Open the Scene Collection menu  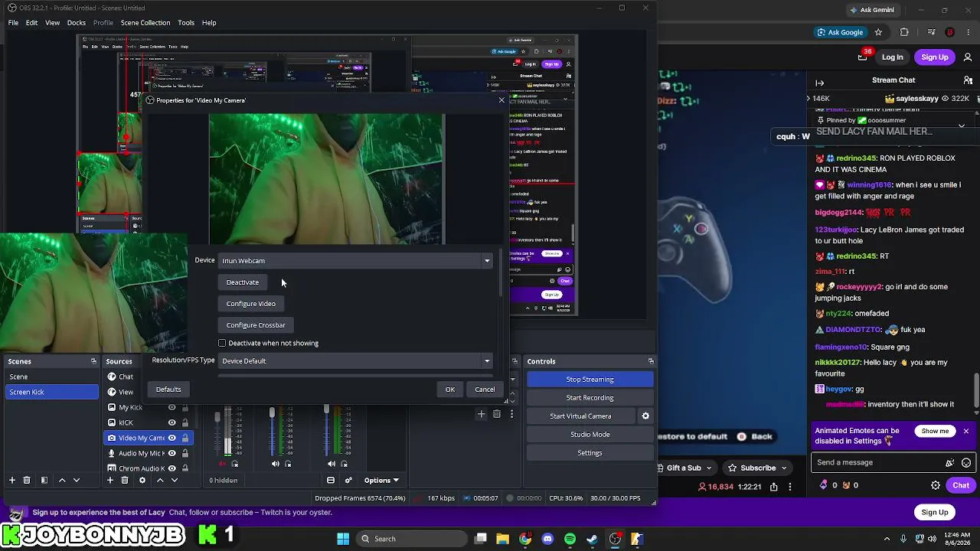(145, 23)
